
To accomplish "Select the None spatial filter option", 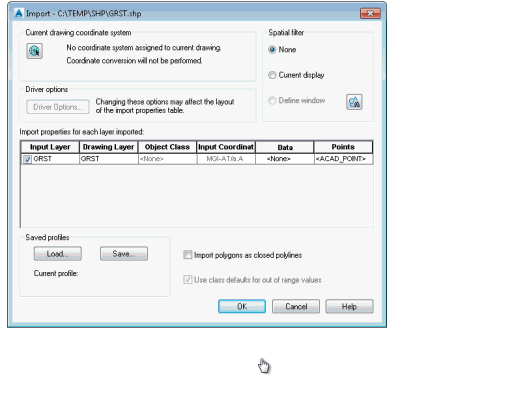I will [x=272, y=50].
